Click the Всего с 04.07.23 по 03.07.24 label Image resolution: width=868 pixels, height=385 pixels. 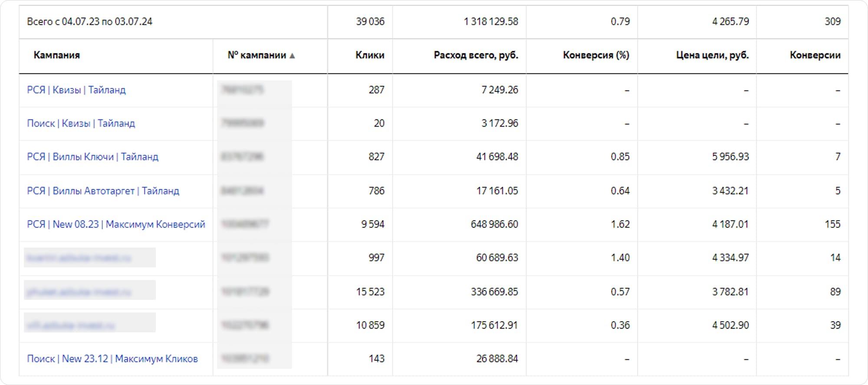click(x=89, y=22)
